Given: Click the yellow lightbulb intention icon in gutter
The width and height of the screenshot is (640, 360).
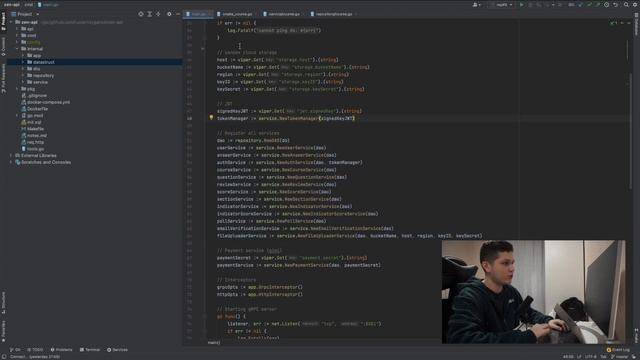Looking at the screenshot, I should 211,118.
